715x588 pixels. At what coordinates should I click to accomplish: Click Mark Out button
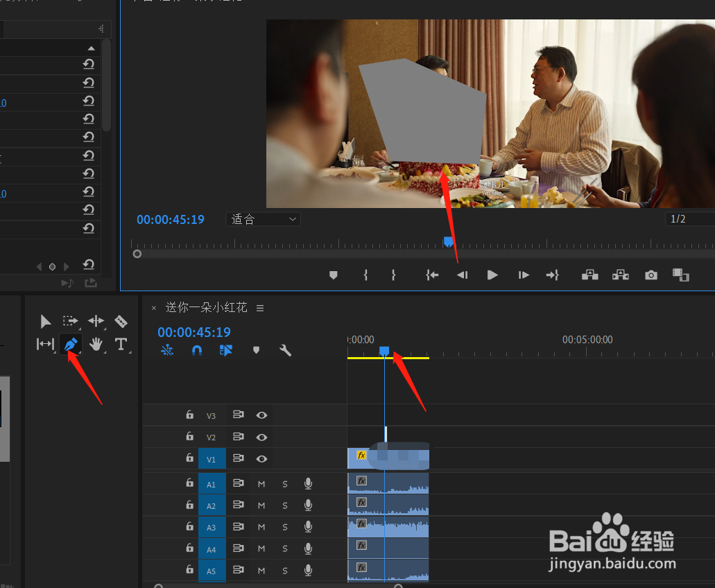point(393,275)
